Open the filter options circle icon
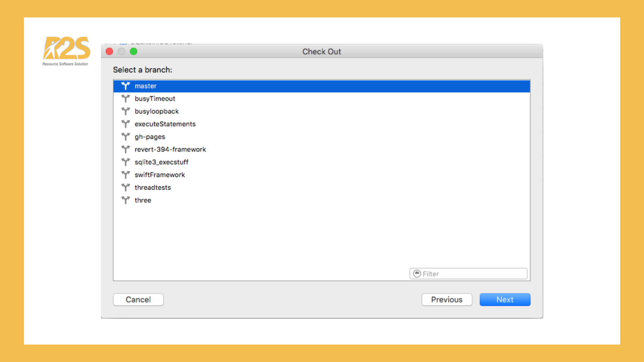The width and height of the screenshot is (644, 362). tap(417, 274)
